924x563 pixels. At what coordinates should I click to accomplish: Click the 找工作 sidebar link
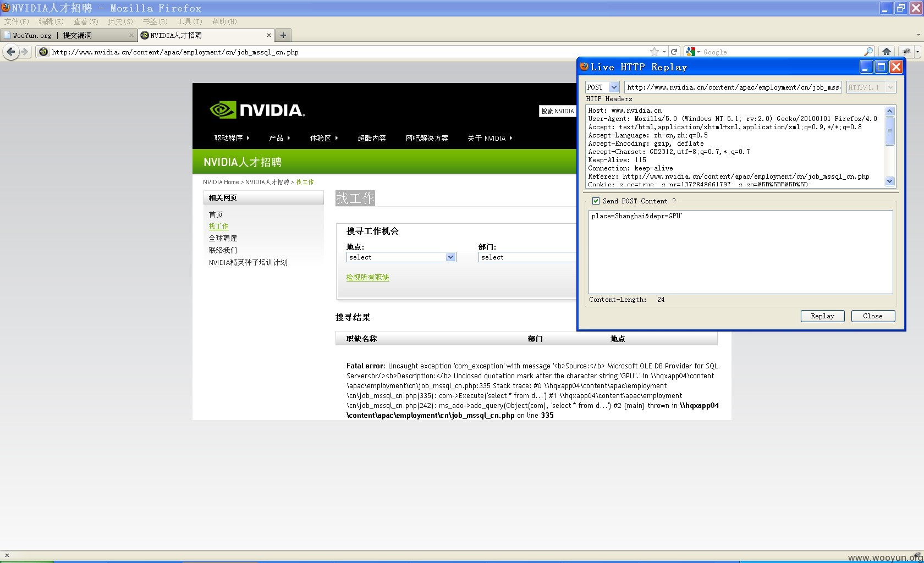[218, 227]
